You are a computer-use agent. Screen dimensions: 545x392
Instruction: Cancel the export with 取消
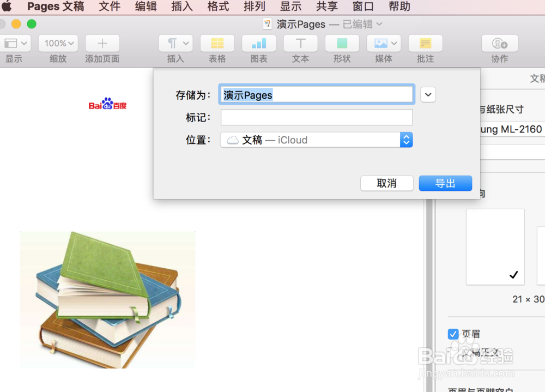click(387, 183)
